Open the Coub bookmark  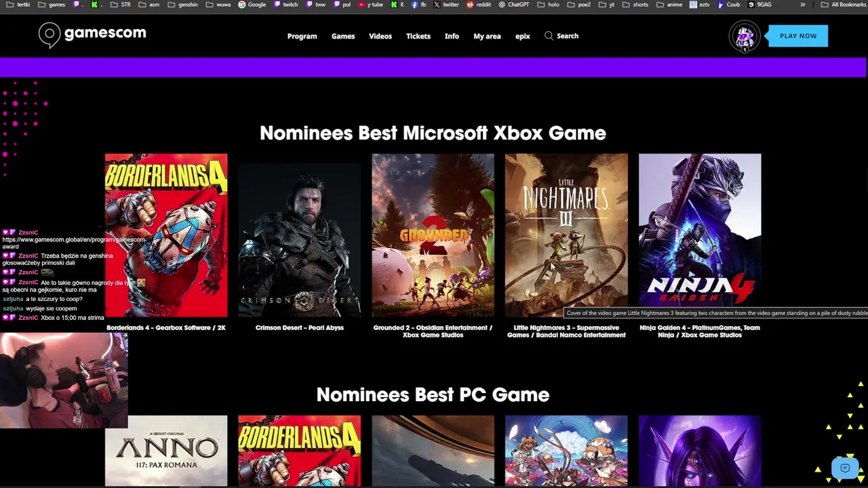pos(728,5)
